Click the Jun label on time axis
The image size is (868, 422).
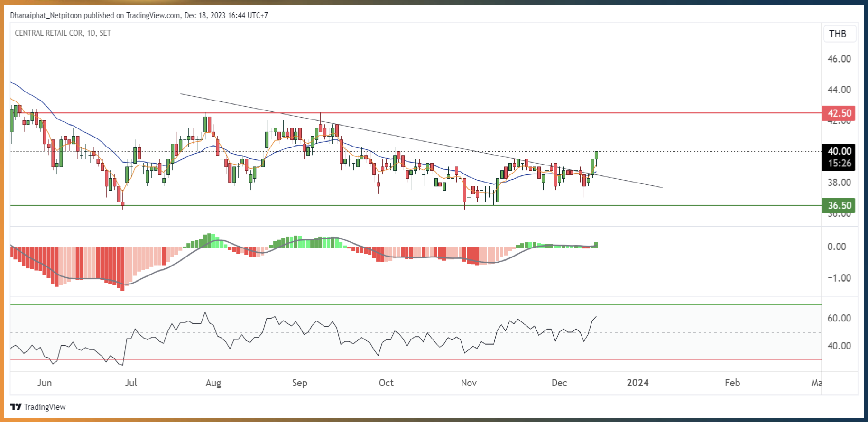tap(44, 383)
